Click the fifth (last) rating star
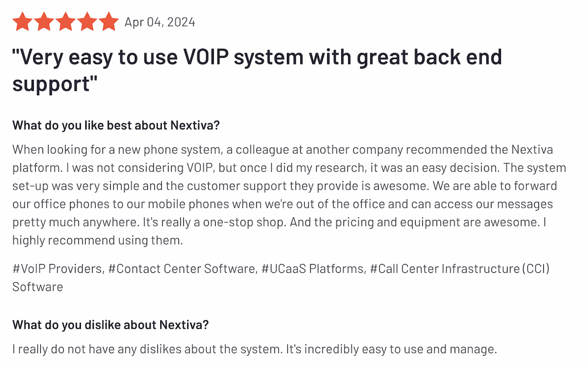The width and height of the screenshot is (588, 368). [108, 22]
